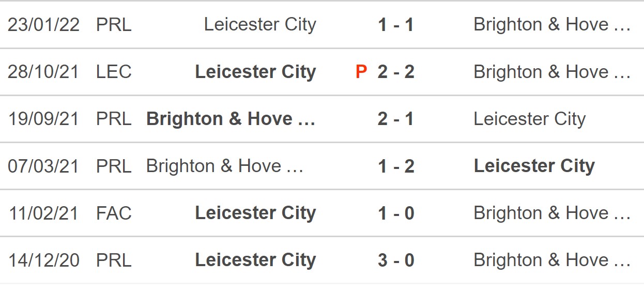Click the date 11/02/21

[x=44, y=213]
